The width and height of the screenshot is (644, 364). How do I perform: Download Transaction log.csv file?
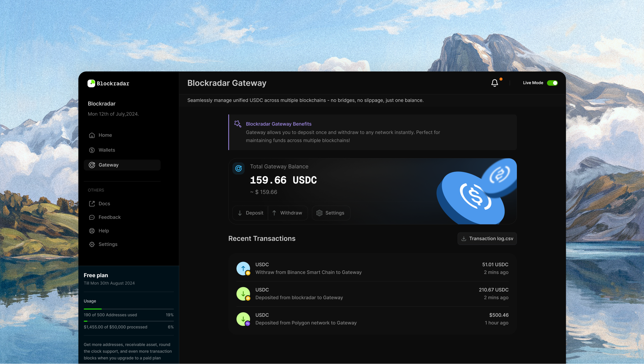pos(487,239)
